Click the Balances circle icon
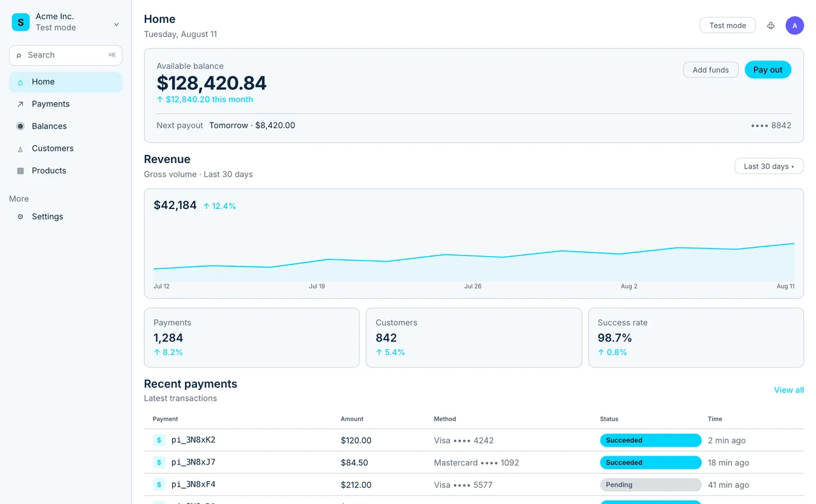 pyautogui.click(x=20, y=126)
